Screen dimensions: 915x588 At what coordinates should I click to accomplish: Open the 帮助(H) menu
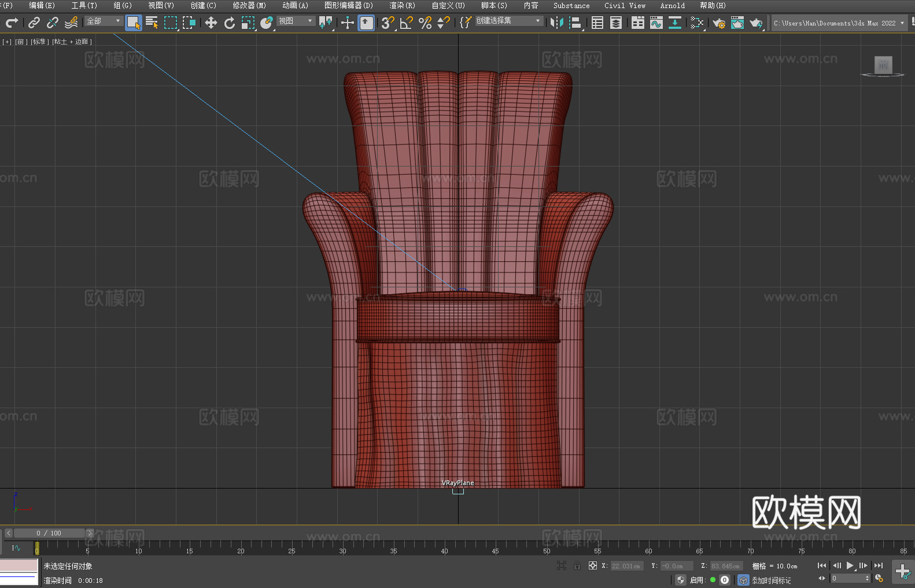[x=713, y=5]
